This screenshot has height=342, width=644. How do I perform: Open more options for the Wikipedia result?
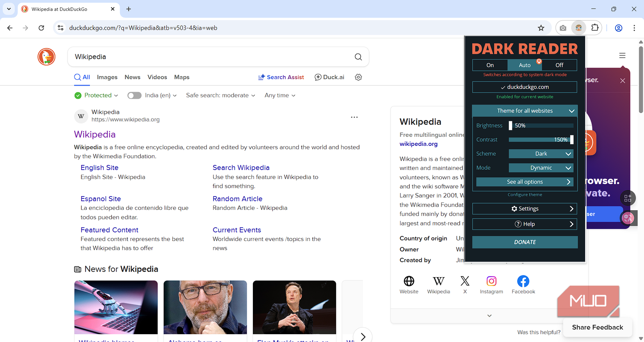pyautogui.click(x=354, y=117)
